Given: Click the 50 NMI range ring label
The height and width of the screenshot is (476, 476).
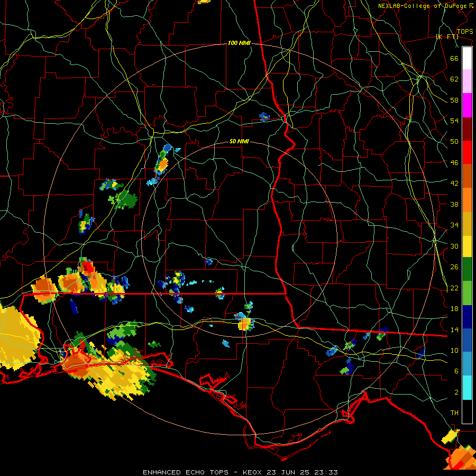Looking at the screenshot, I should point(239,141).
